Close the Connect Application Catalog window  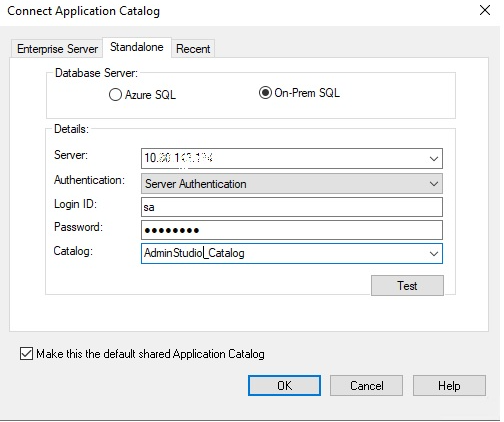coord(485,10)
